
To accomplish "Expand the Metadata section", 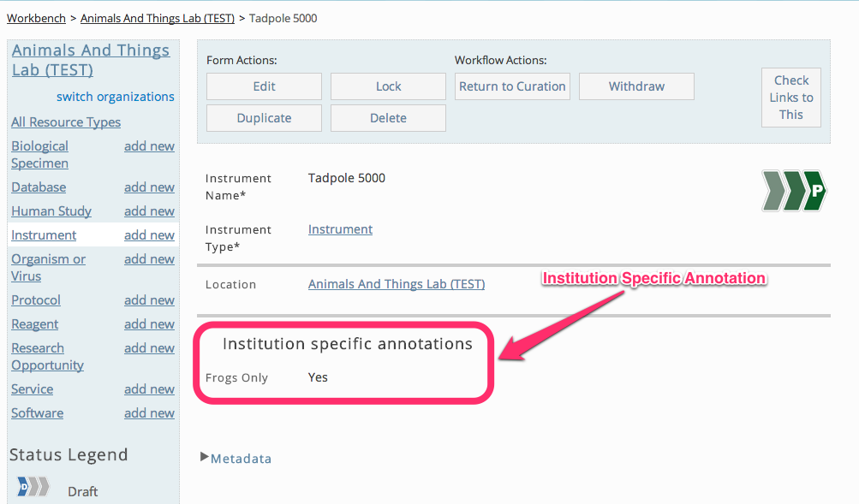I will (x=236, y=458).
